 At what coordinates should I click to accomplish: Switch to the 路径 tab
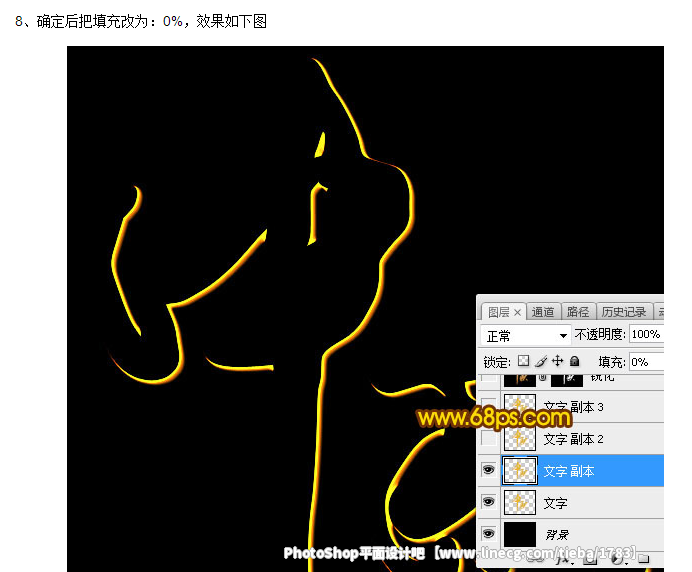click(x=577, y=312)
